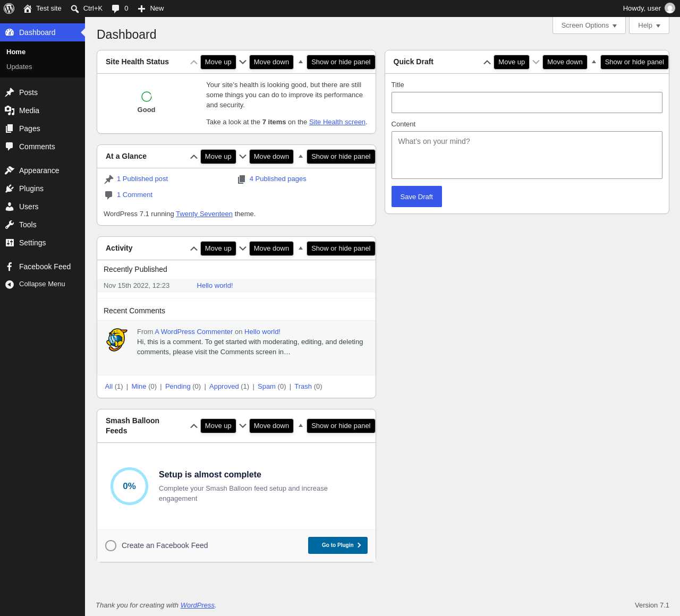Screen dimensions: 680x616
Task: Click the WordPress logo in the admin bar
Action: pyautogui.click(x=9, y=8)
